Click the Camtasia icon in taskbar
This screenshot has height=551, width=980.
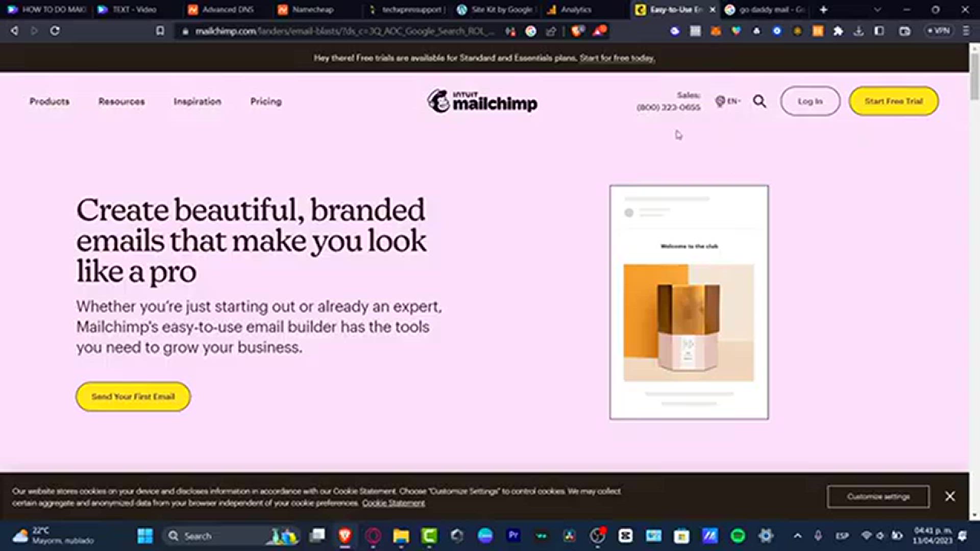[429, 536]
